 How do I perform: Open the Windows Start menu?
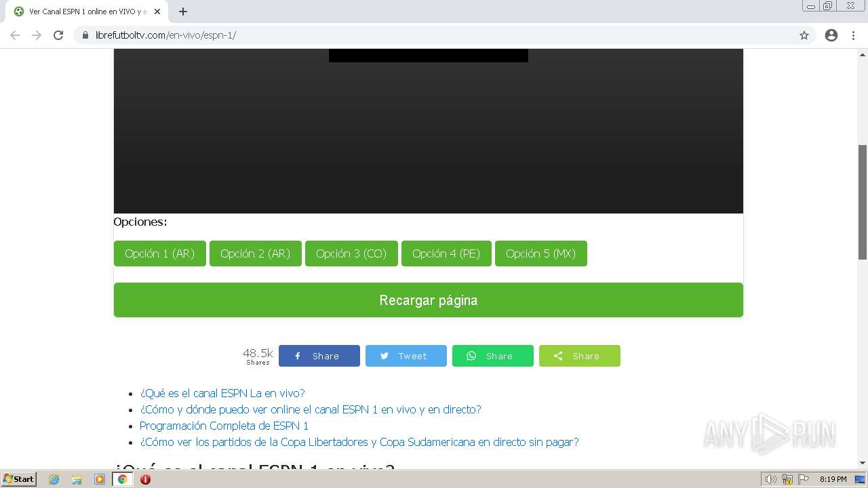point(18,479)
